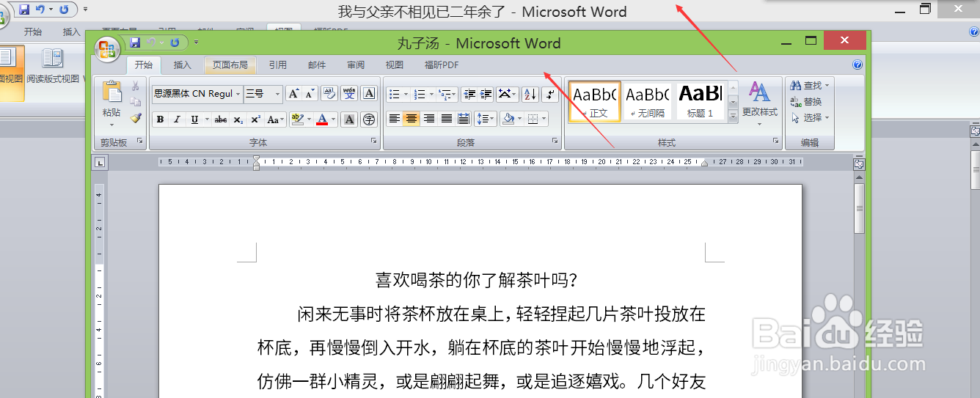The image size is (980, 398).
Task: Insert enclosed character (字) icon
Action: click(x=369, y=119)
